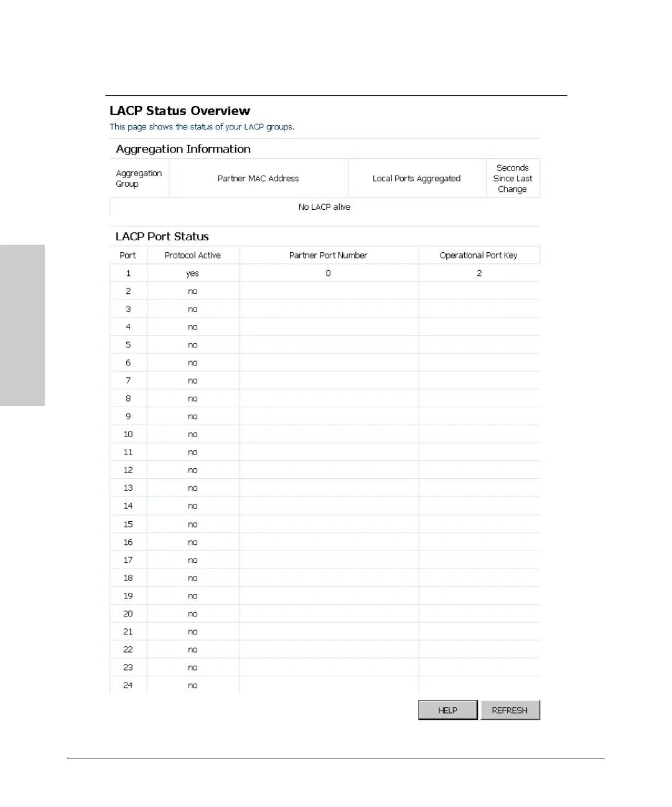Image resolution: width=672 pixels, height=807 pixels.
Task: Click the Protocol Active column header
Action: 193,255
